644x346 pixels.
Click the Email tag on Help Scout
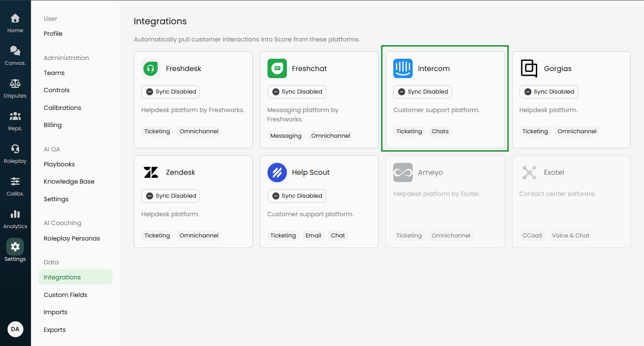pyautogui.click(x=313, y=236)
